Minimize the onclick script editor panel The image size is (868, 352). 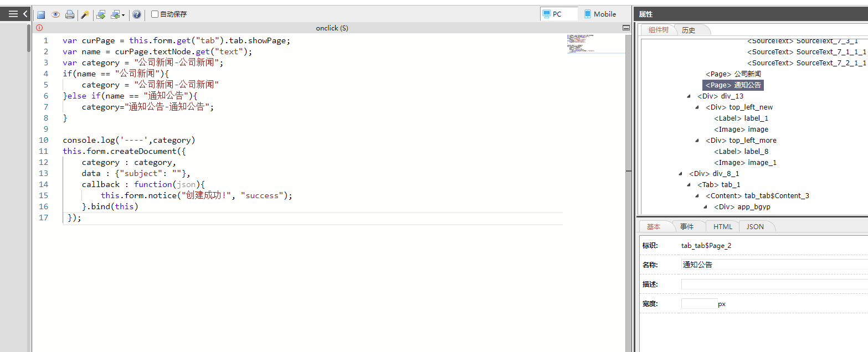(626, 28)
